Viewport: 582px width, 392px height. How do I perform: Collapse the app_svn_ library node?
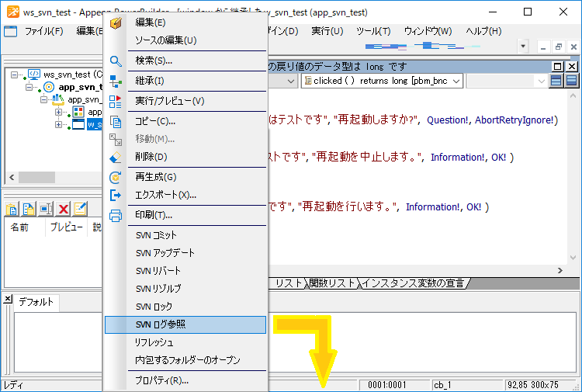[x=43, y=100]
